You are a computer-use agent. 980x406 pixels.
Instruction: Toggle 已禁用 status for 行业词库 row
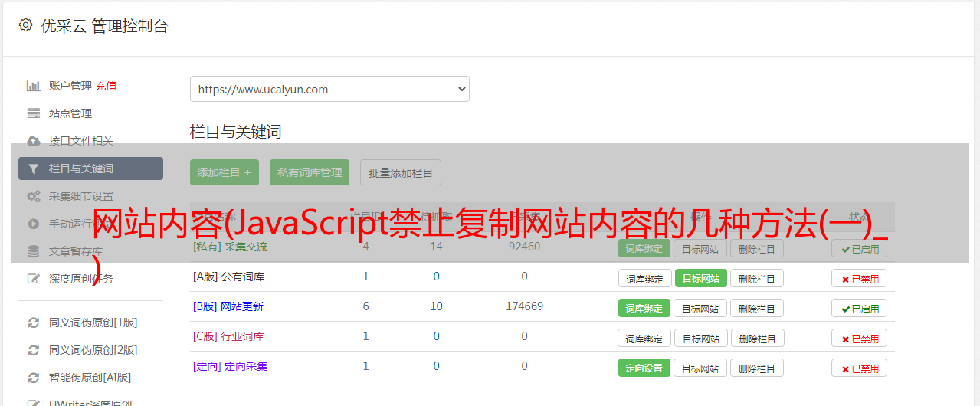coord(859,339)
